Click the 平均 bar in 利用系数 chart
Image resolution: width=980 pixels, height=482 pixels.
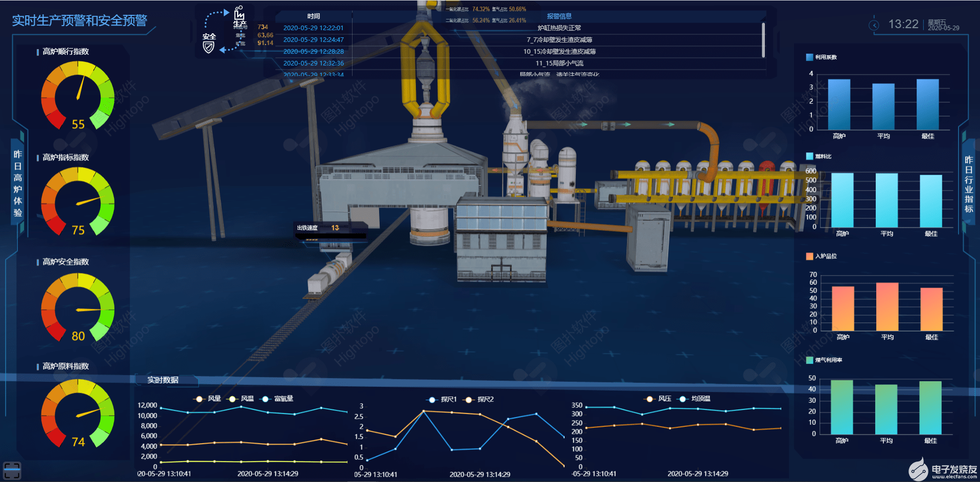(x=883, y=106)
